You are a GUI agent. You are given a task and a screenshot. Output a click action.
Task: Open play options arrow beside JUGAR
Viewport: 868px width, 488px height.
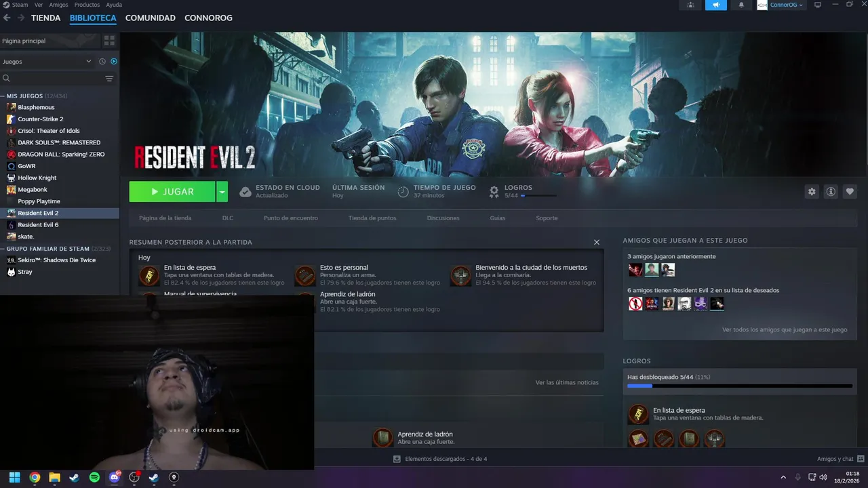point(222,192)
